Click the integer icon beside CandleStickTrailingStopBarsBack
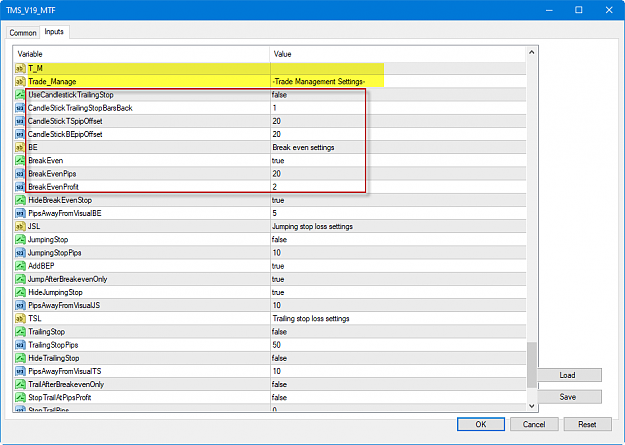This screenshot has width=625, height=445. point(20,108)
